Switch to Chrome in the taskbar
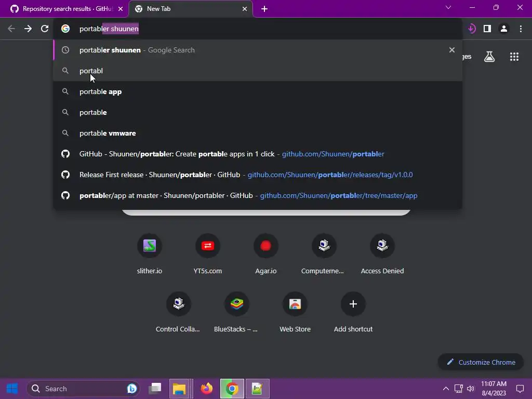Viewport: 532px width, 399px height. pyautogui.click(x=232, y=389)
